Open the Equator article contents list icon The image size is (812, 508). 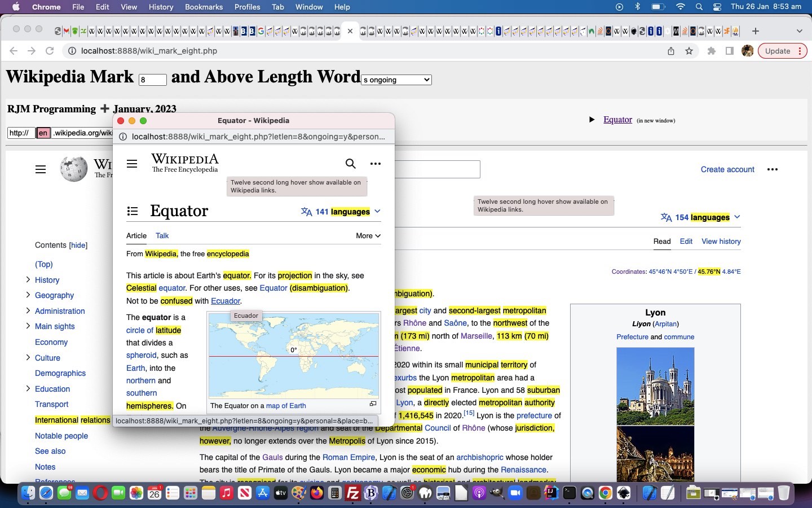coord(133,211)
